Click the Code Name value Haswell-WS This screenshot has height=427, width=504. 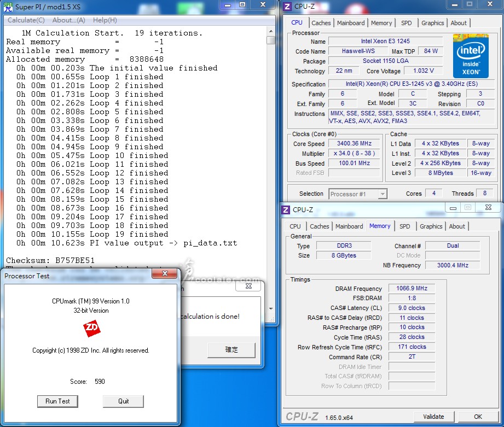click(x=358, y=51)
